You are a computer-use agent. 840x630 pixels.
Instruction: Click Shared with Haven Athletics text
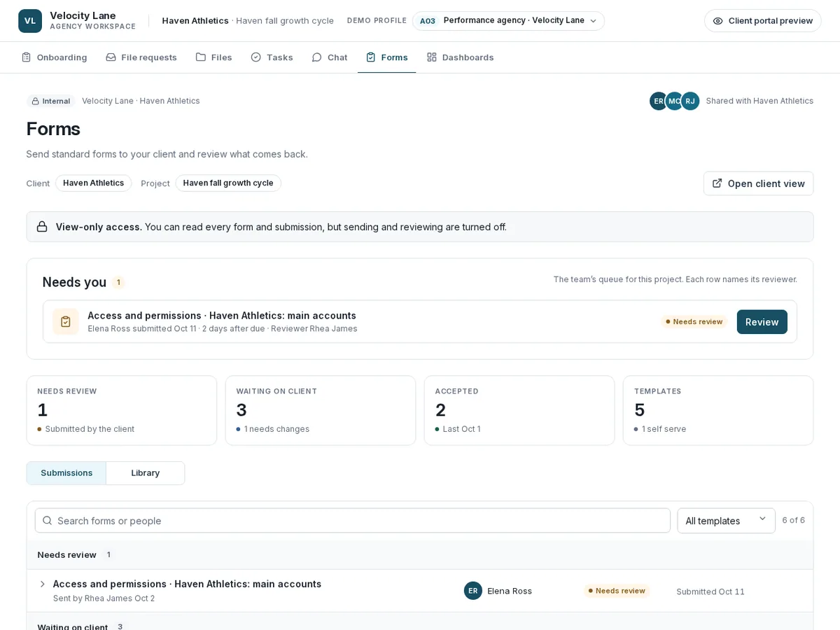759,101
